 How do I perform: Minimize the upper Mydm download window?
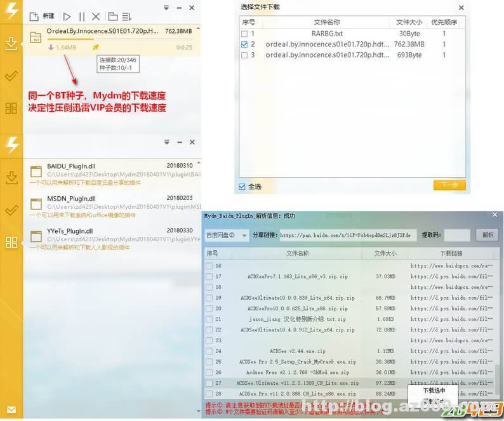[x=180, y=8]
